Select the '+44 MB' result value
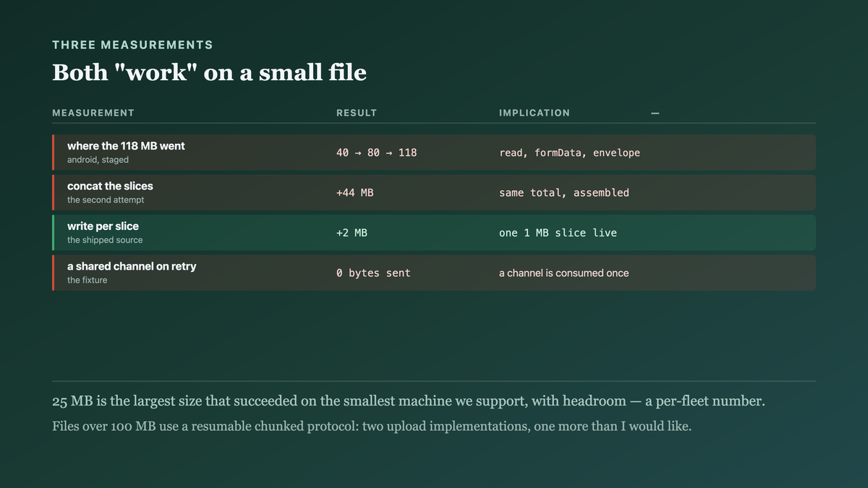The height and width of the screenshot is (488, 868). coord(354,193)
